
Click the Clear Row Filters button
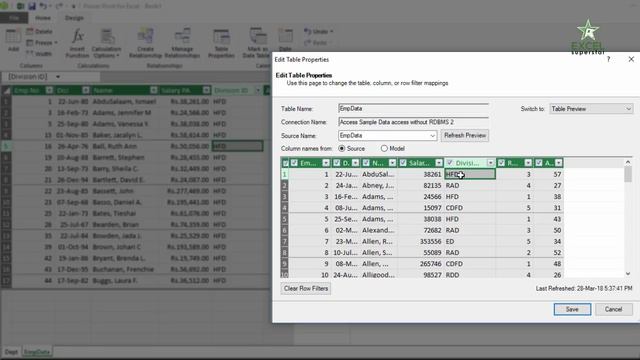pyautogui.click(x=306, y=289)
